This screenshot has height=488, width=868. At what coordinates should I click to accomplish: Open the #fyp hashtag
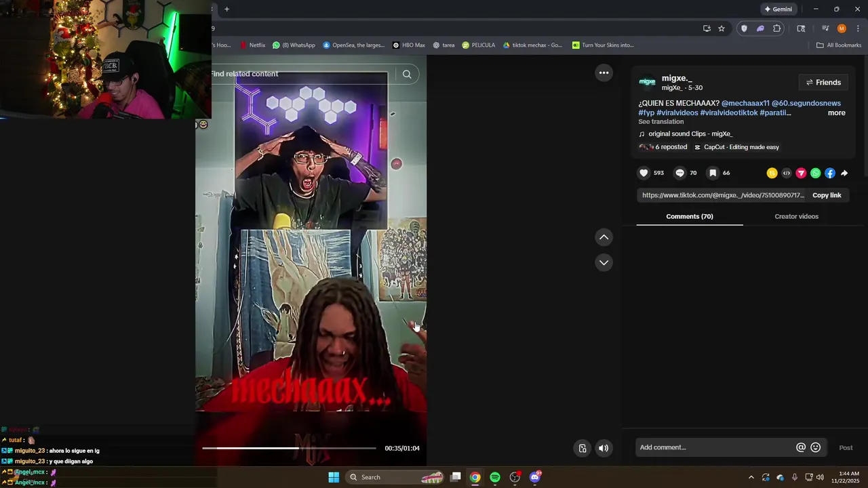point(646,113)
